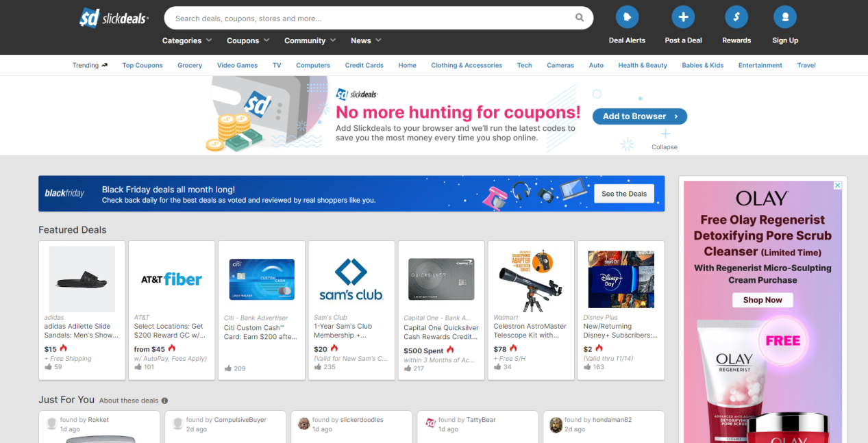The width and height of the screenshot is (868, 443).
Task: Open the Post a Deal plus icon
Action: (x=683, y=17)
